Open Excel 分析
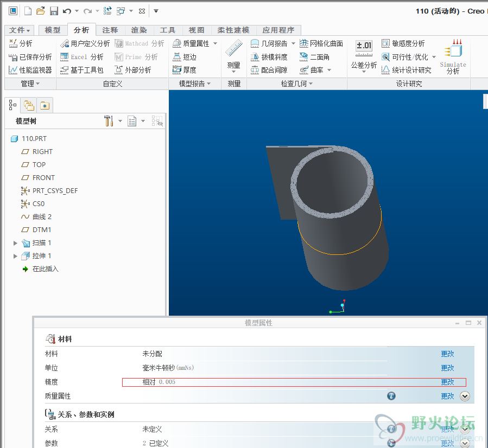Image resolution: width=488 pixels, height=448 pixels. 82,57
